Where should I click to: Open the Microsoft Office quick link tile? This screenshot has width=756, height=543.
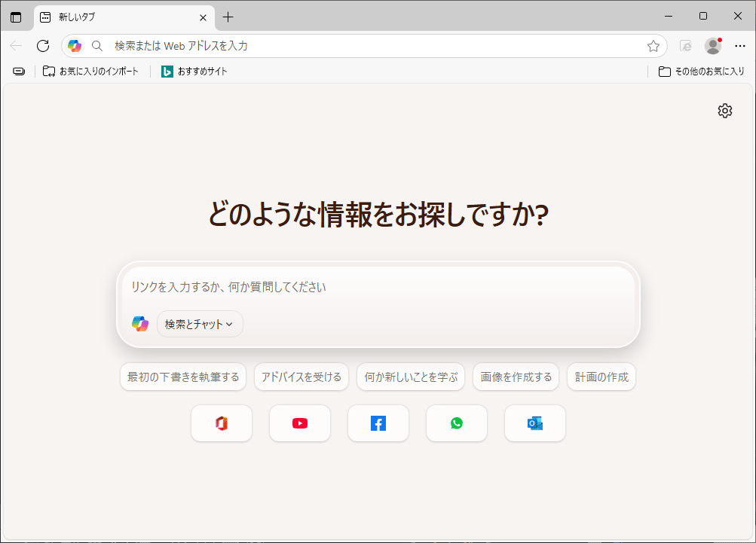tap(222, 423)
